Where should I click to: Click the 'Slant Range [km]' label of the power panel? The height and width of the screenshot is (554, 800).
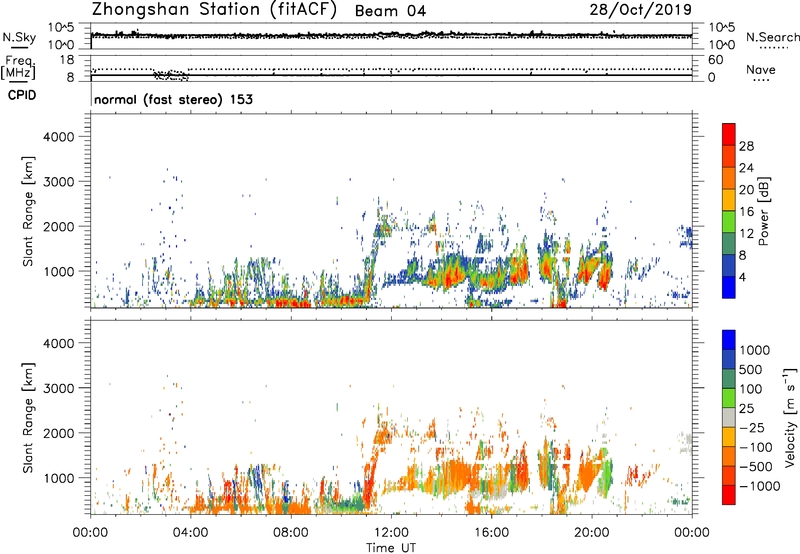(28, 211)
